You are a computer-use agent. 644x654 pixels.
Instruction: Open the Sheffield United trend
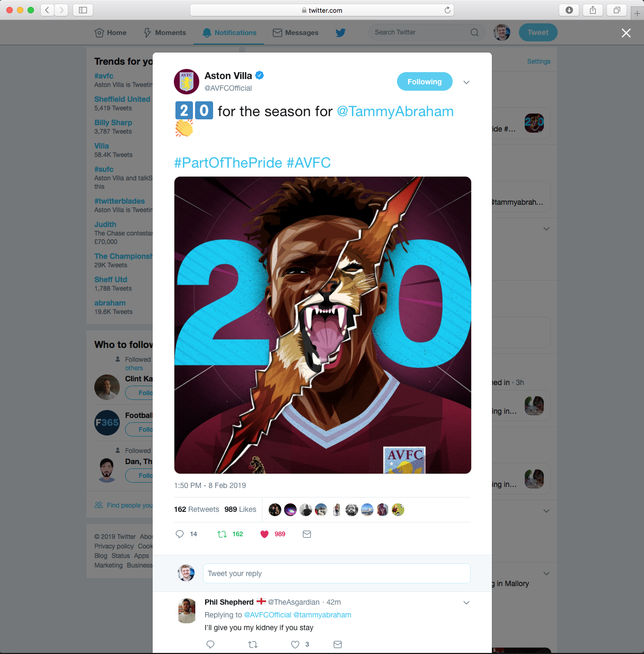(x=122, y=99)
